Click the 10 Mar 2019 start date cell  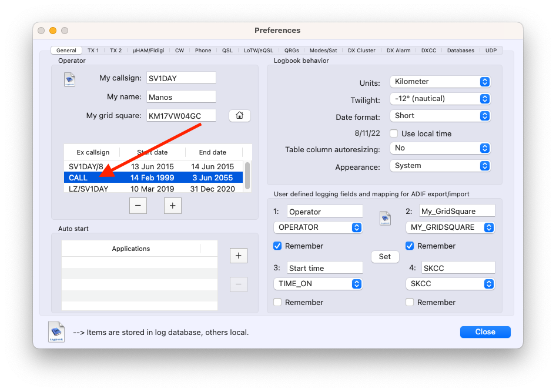pyautogui.click(x=152, y=189)
